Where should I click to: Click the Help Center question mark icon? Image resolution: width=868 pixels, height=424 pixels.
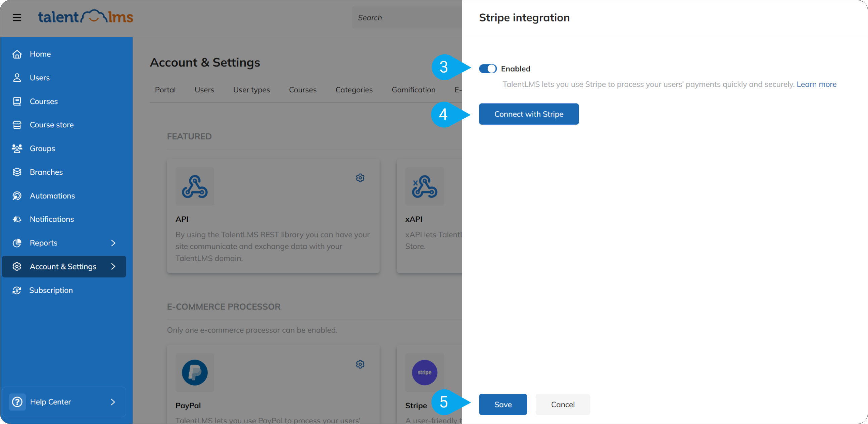click(x=17, y=402)
